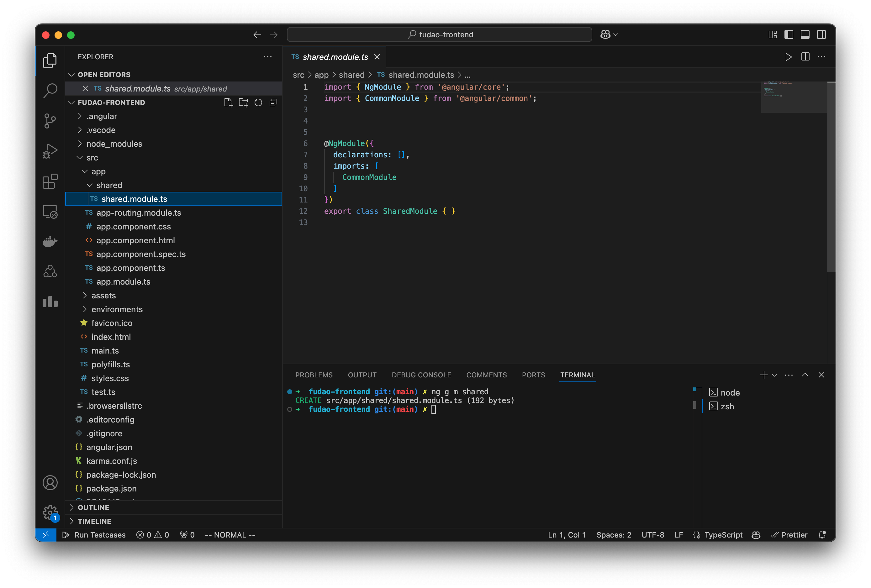Toggle the bottom panel visibility
The width and height of the screenshot is (871, 588).
click(805, 34)
